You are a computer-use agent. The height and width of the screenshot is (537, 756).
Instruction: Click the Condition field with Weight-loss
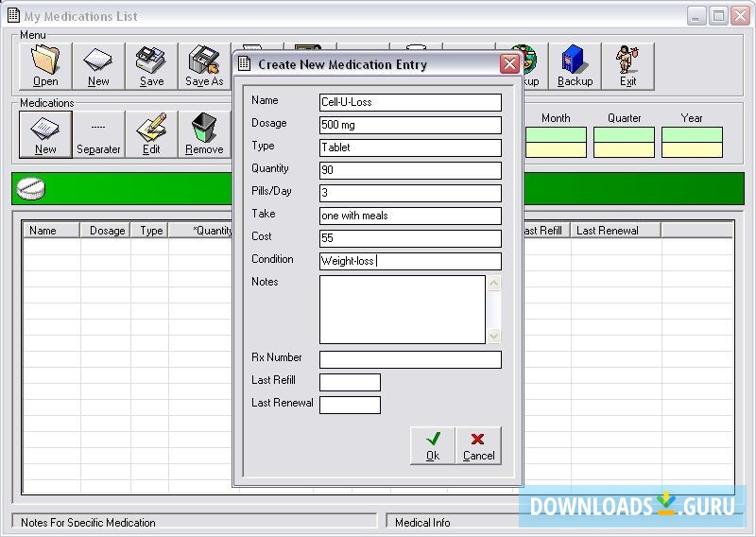pyautogui.click(x=410, y=261)
